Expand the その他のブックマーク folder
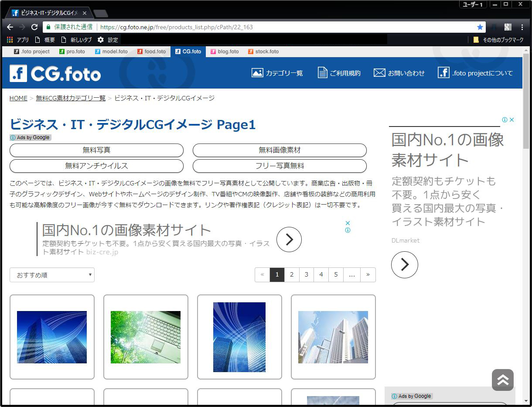Viewport: 532px width, 407px height. pos(496,39)
